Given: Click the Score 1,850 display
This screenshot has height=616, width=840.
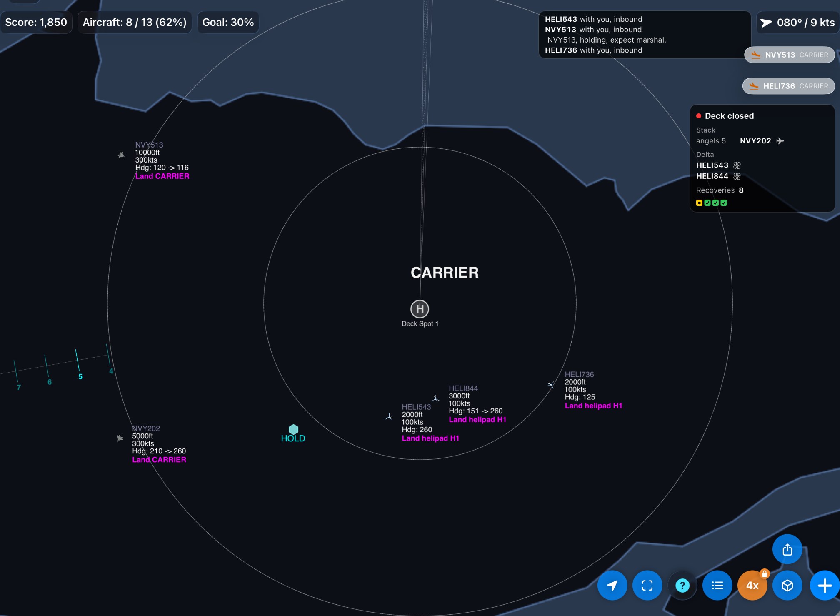Looking at the screenshot, I should tap(36, 22).
